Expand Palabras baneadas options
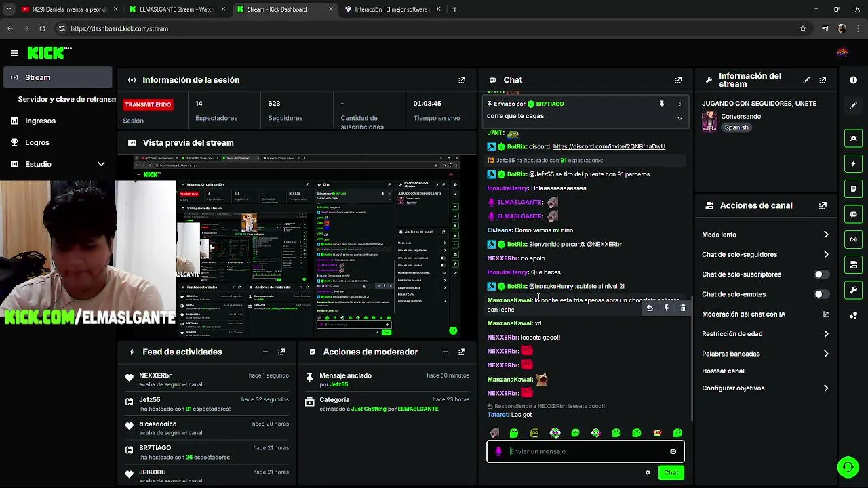 tap(826, 354)
